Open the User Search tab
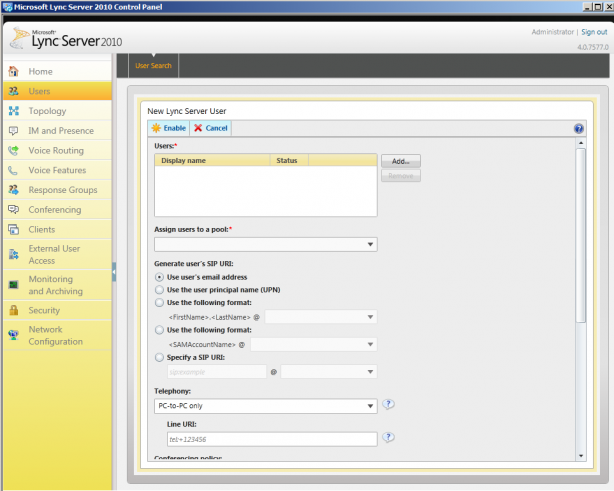 click(154, 66)
